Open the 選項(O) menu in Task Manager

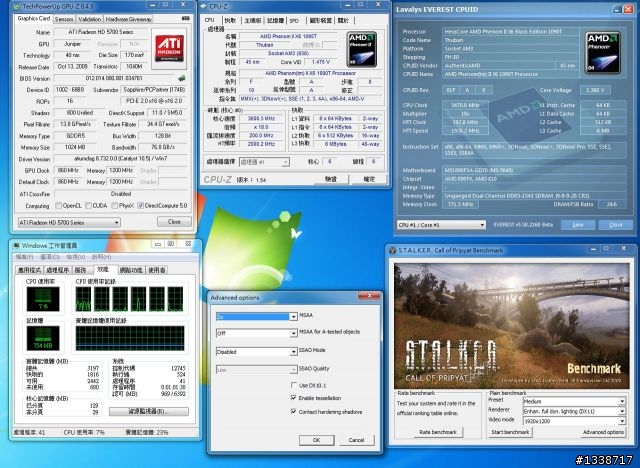(x=50, y=257)
